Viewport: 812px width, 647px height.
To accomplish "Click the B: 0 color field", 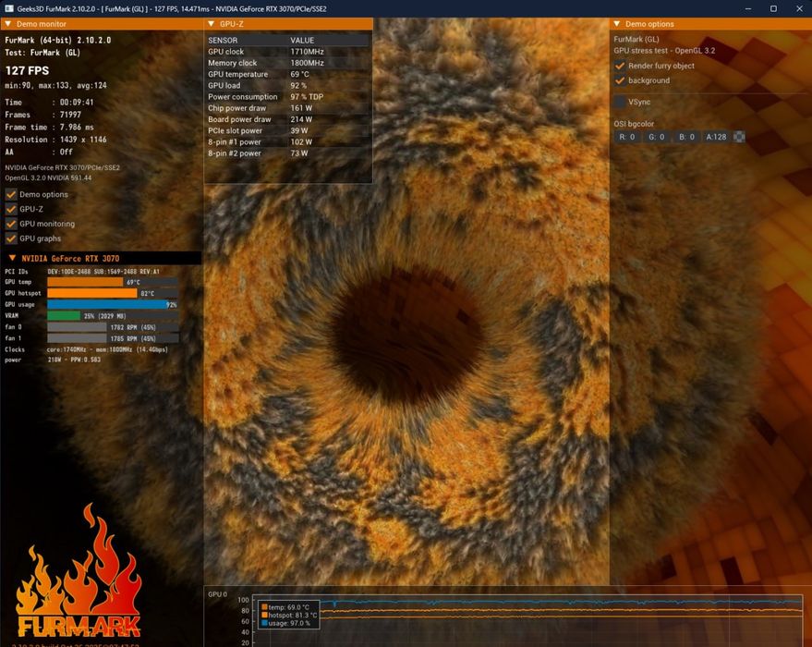I will pyautogui.click(x=686, y=137).
